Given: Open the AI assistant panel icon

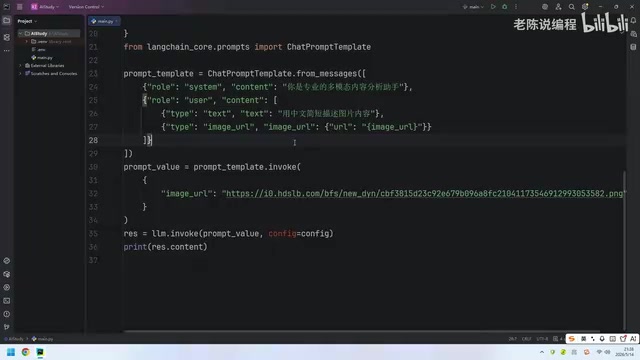Looking at the screenshot, I should tap(633, 34).
